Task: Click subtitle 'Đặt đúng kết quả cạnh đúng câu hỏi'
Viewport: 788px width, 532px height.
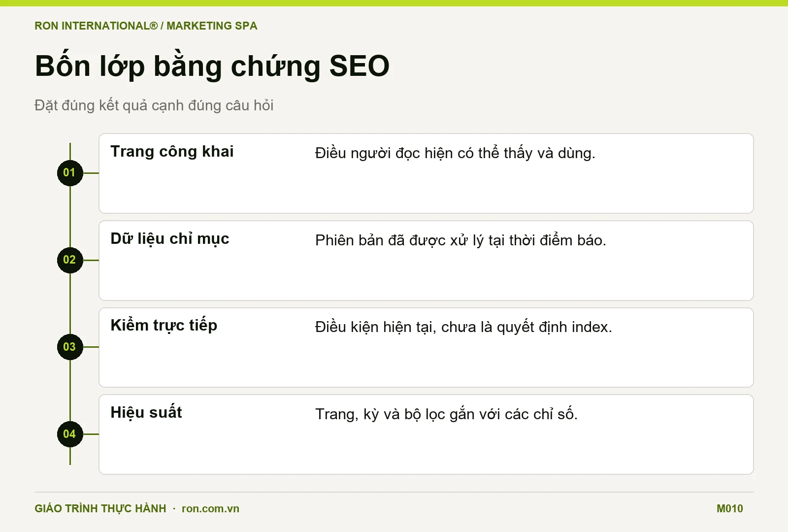Action: pos(154,105)
